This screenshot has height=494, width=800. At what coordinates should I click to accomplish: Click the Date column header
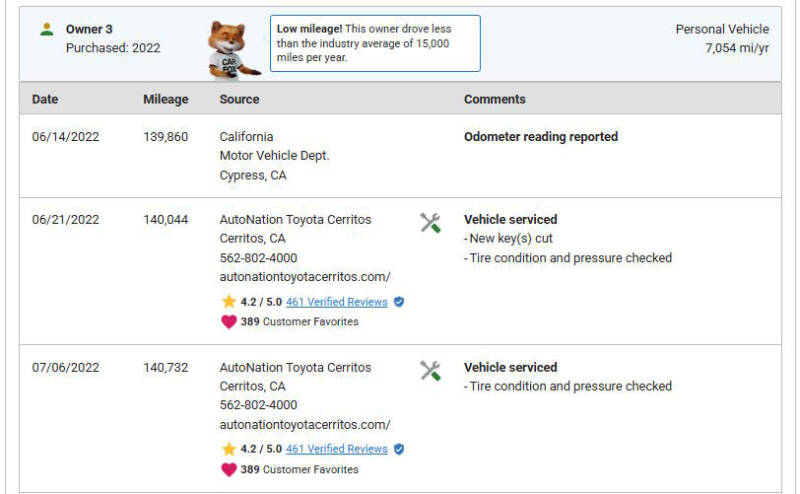pos(45,99)
